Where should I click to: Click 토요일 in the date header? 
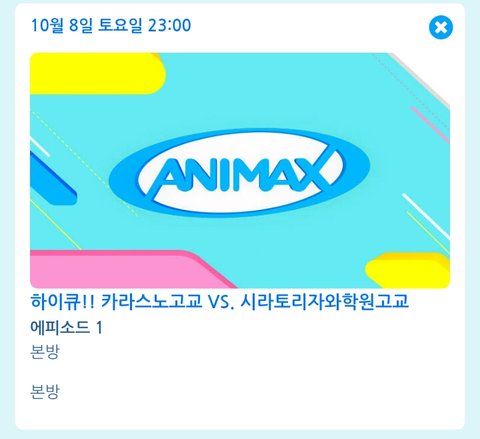point(120,25)
